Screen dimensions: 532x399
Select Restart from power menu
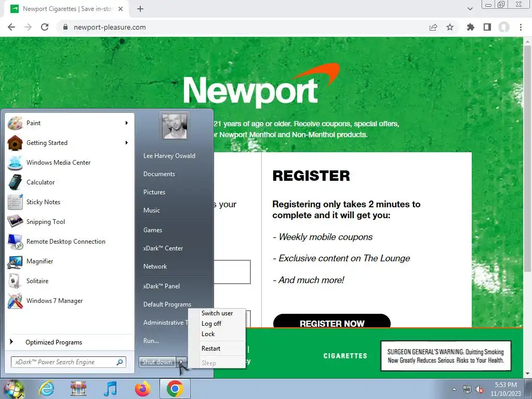[217, 349]
